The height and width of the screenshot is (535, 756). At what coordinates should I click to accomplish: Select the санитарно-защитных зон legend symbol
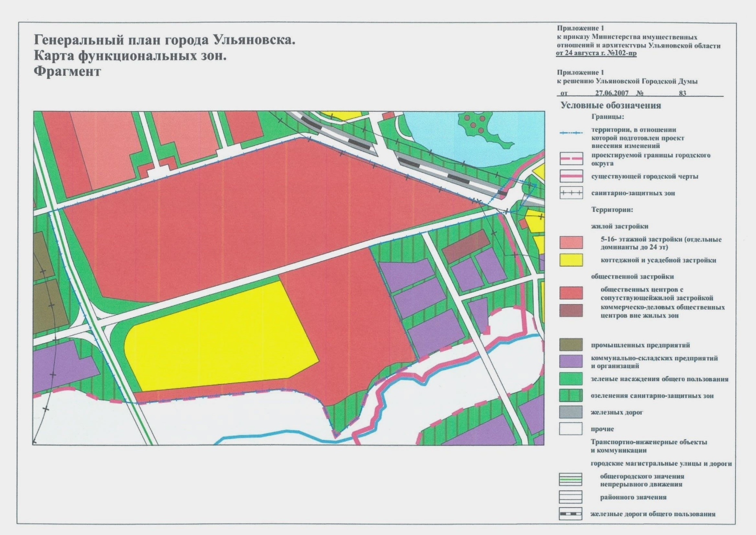[571, 193]
